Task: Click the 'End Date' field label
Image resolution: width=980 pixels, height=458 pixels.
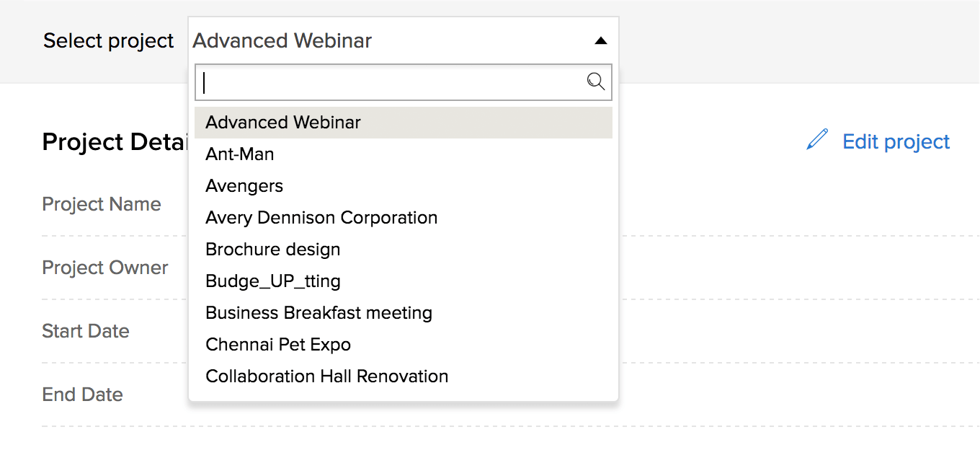Action: coord(83,395)
